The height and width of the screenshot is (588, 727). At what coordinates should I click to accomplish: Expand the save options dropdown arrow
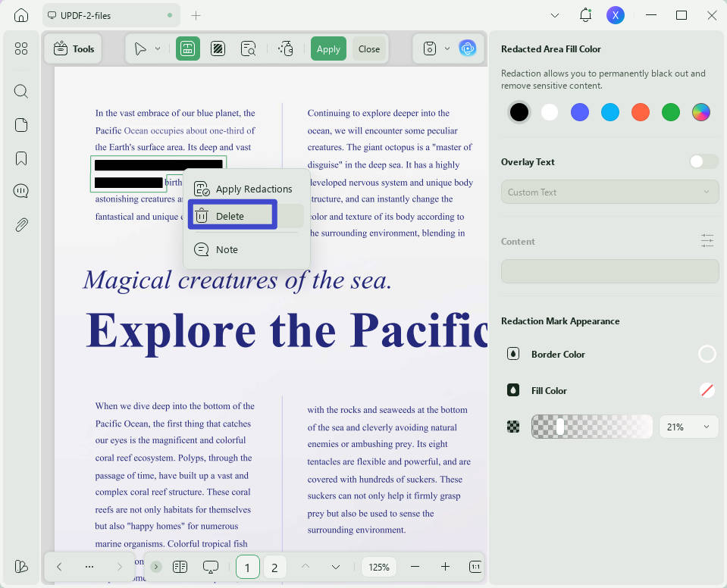click(x=447, y=48)
